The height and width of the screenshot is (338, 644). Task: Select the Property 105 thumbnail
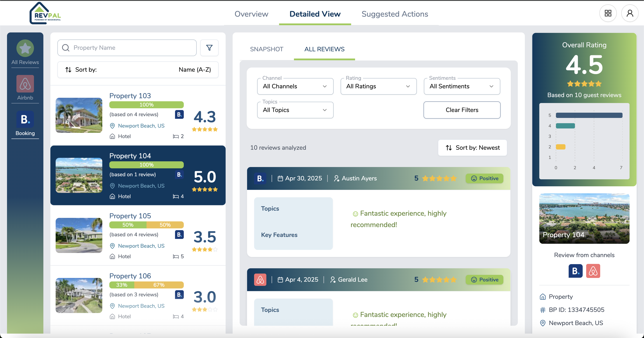point(79,235)
